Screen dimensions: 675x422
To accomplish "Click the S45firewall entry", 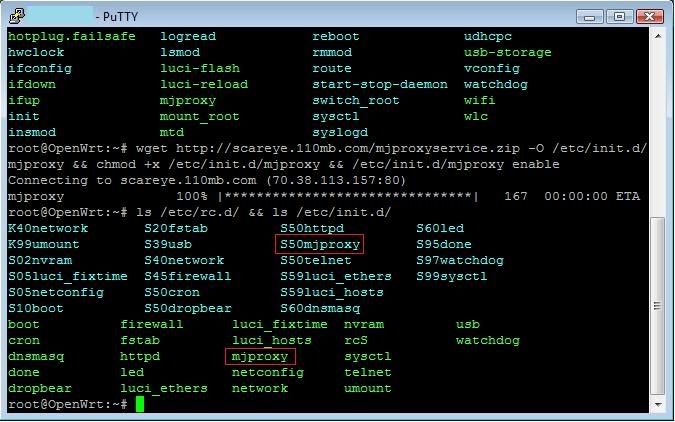I will pyautogui.click(x=188, y=276).
